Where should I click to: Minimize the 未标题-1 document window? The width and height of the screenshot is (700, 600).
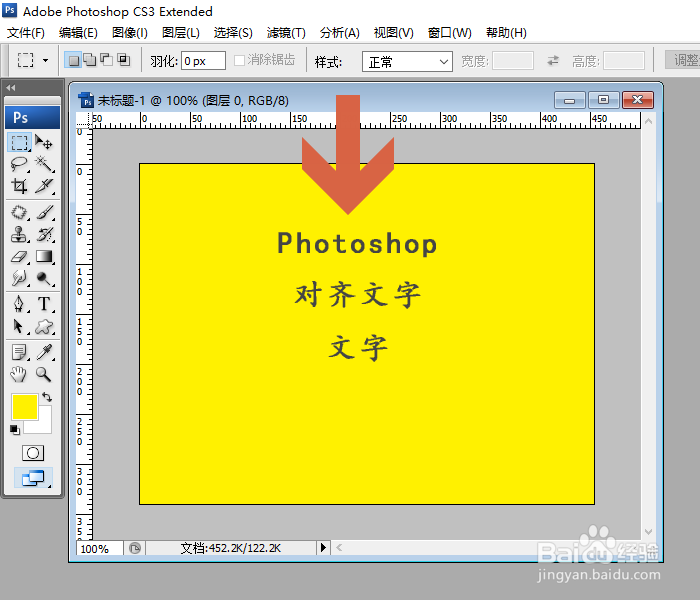[x=570, y=100]
